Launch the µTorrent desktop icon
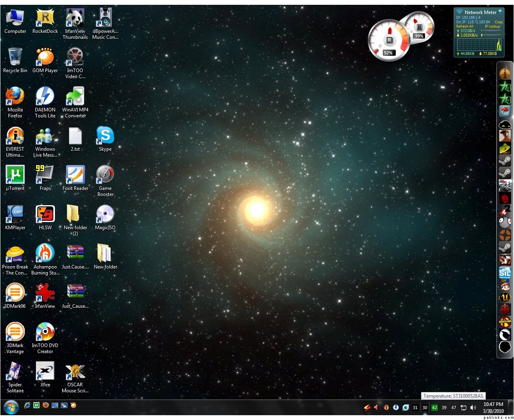The height and width of the screenshot is (420, 514). (x=15, y=175)
